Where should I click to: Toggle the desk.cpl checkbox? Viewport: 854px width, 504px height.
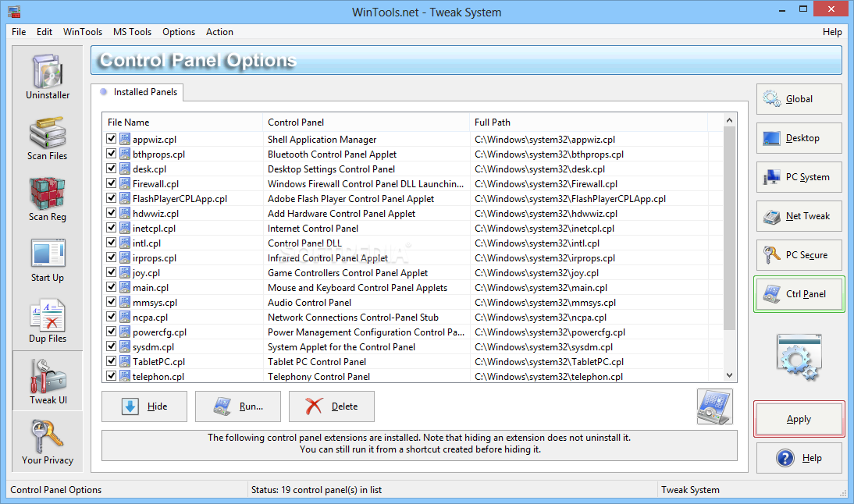112,169
